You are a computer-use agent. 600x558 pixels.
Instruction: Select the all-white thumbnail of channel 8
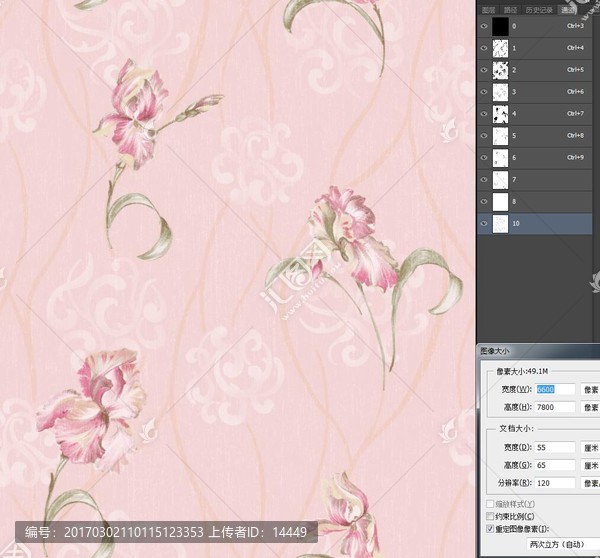(x=500, y=201)
